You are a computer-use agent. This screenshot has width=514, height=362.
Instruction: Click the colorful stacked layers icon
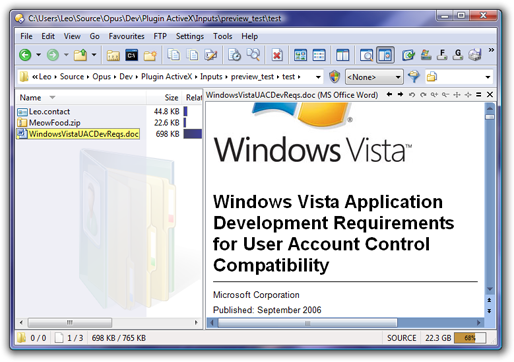[426, 55]
